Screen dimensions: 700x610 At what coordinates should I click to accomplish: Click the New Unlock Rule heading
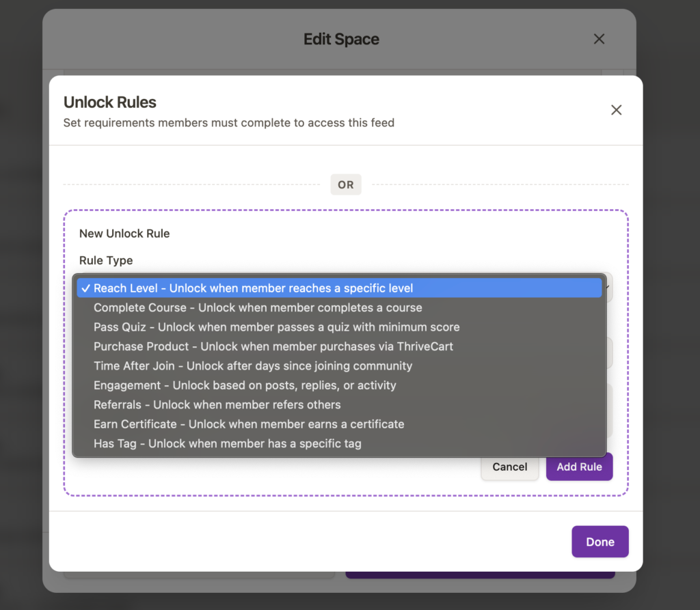124,234
